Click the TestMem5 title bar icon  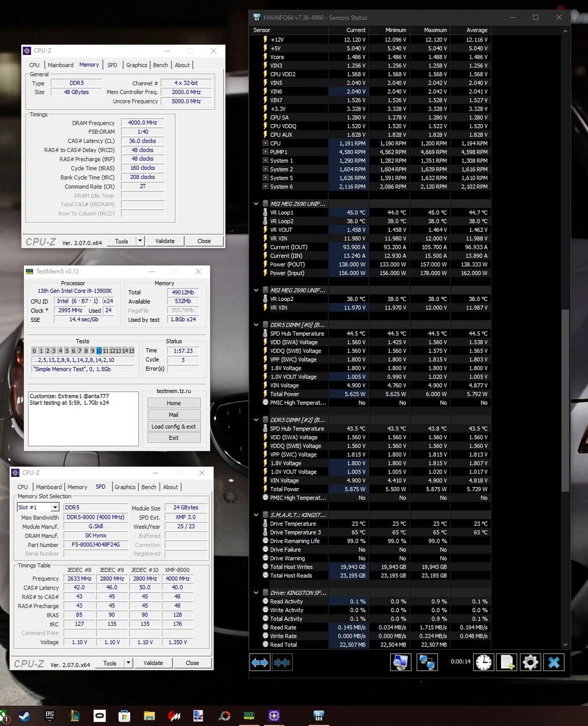pyautogui.click(x=29, y=271)
